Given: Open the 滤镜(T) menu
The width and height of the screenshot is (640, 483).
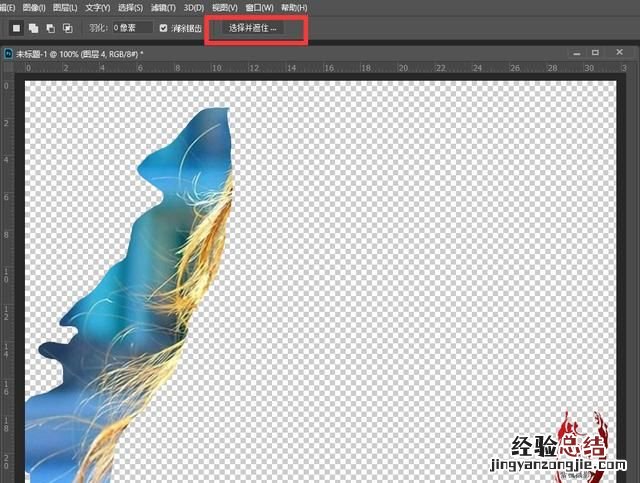Looking at the screenshot, I should click(x=163, y=8).
